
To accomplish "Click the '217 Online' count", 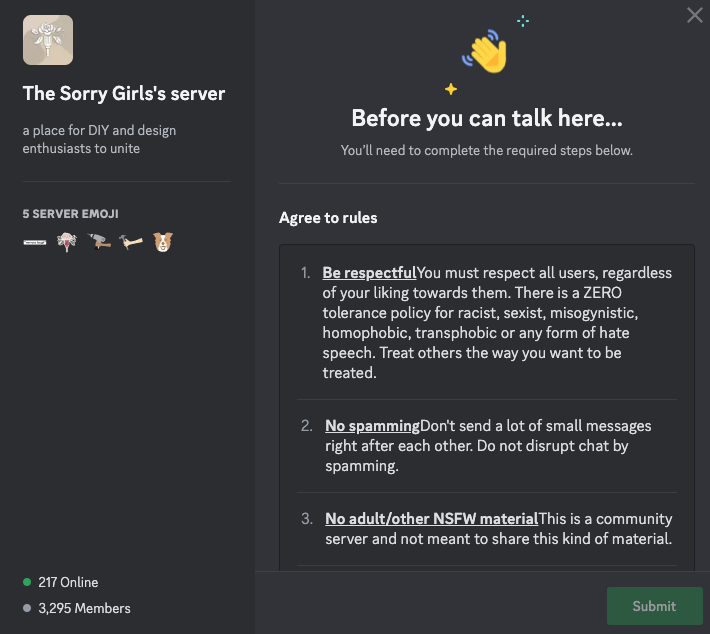I will point(68,582).
